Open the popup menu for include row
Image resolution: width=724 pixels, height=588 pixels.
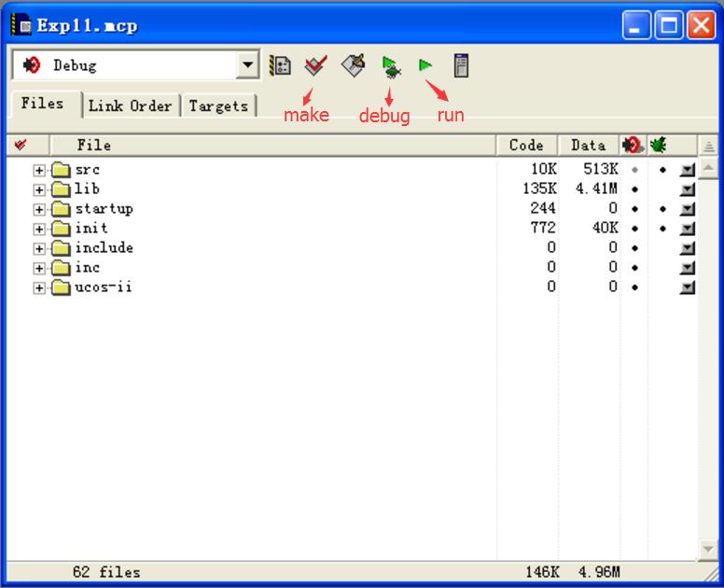coord(687,248)
